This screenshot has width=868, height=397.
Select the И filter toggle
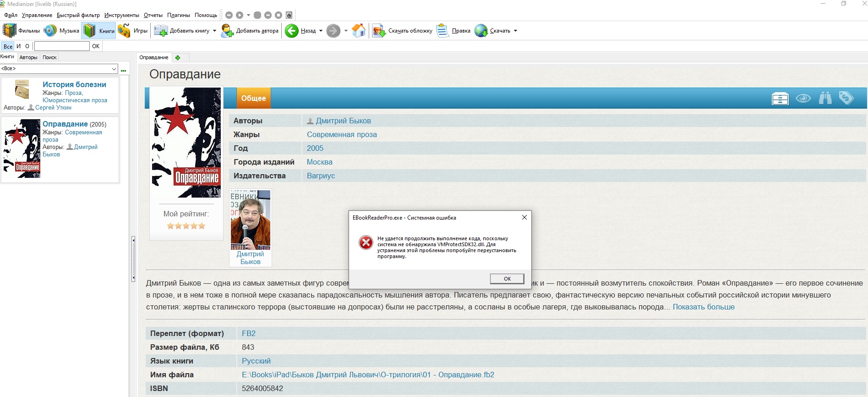point(19,46)
